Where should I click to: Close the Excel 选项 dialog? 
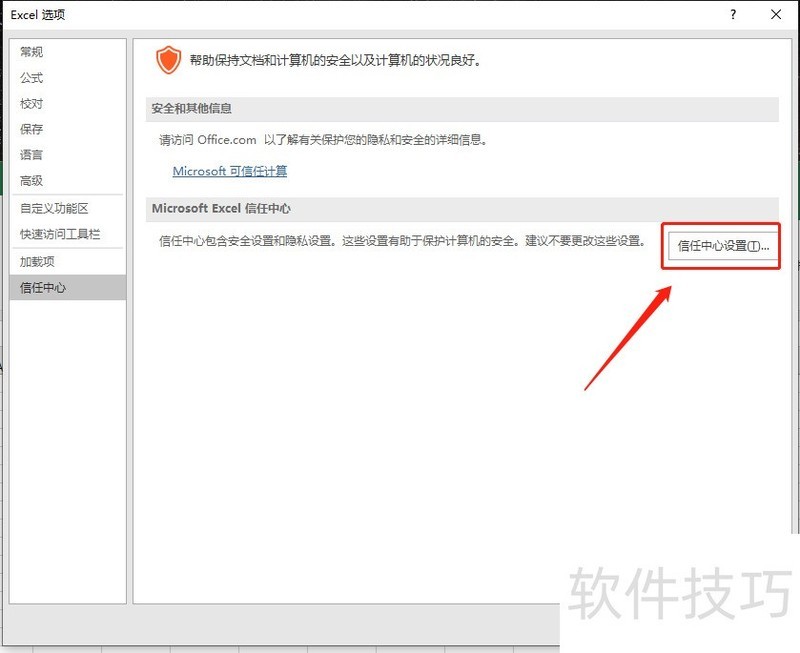point(776,14)
